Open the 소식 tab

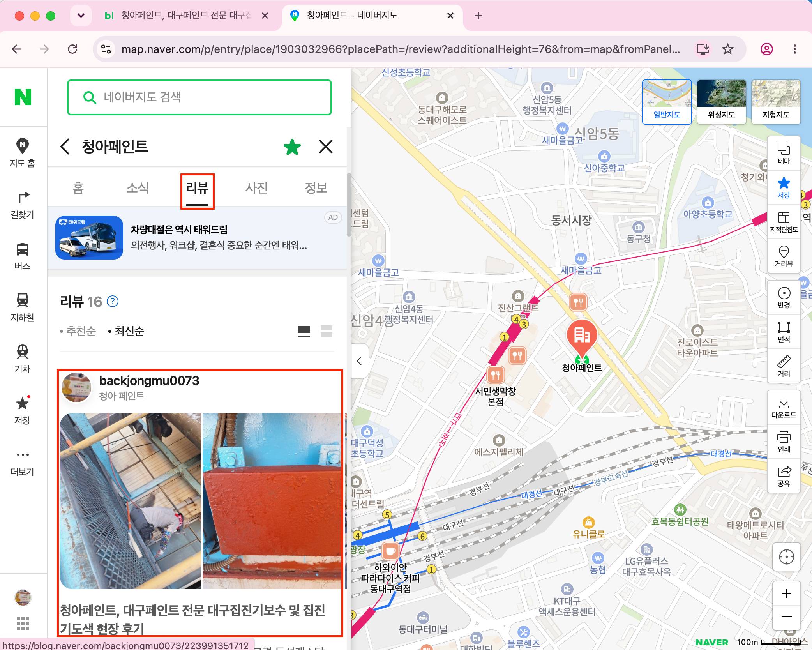tap(138, 188)
